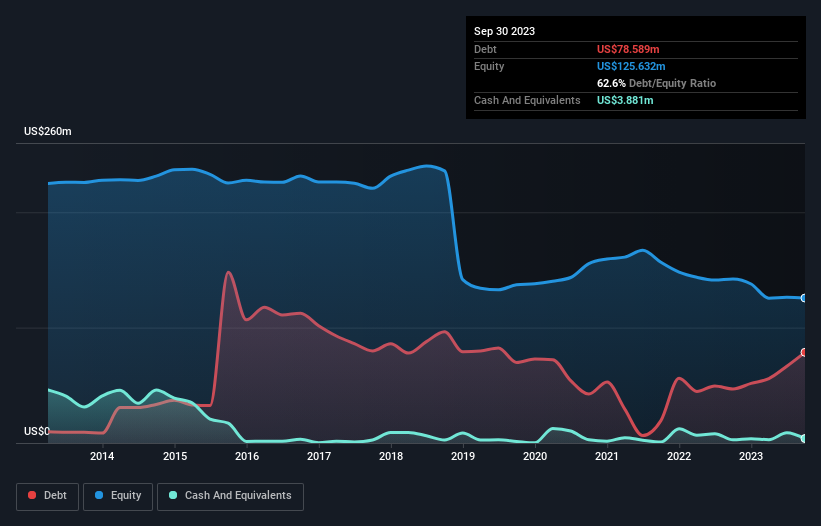Click the 62.6% Debt/Equity Ratio text
This screenshot has width=821, height=526.
click(656, 83)
